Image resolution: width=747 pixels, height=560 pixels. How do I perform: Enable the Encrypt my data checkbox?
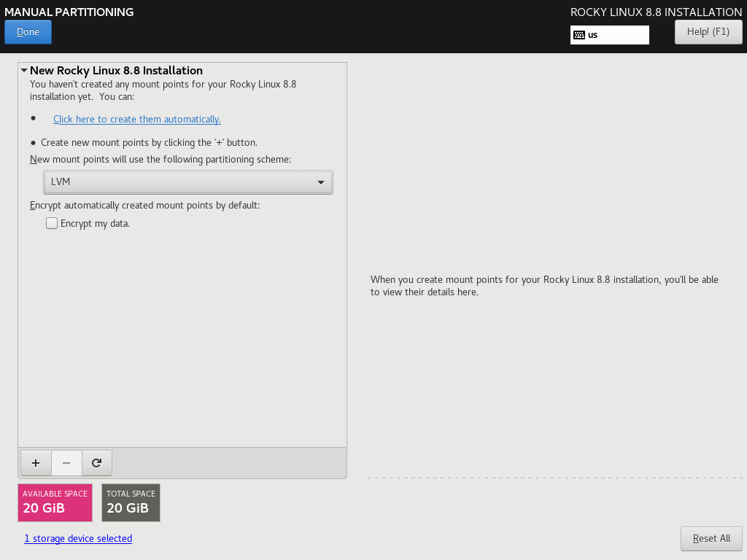click(x=52, y=223)
